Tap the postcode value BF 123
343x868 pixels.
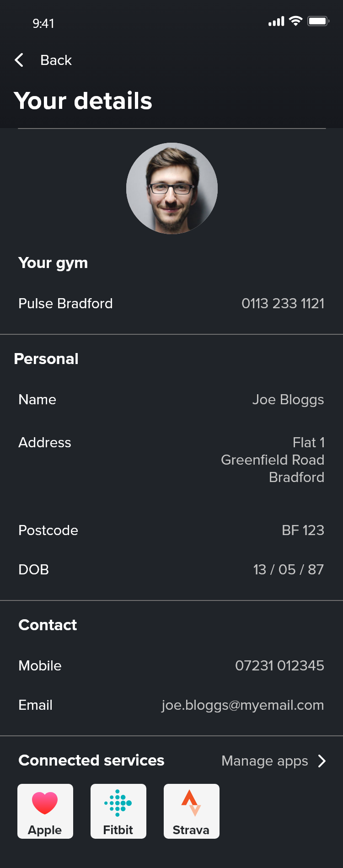[303, 530]
